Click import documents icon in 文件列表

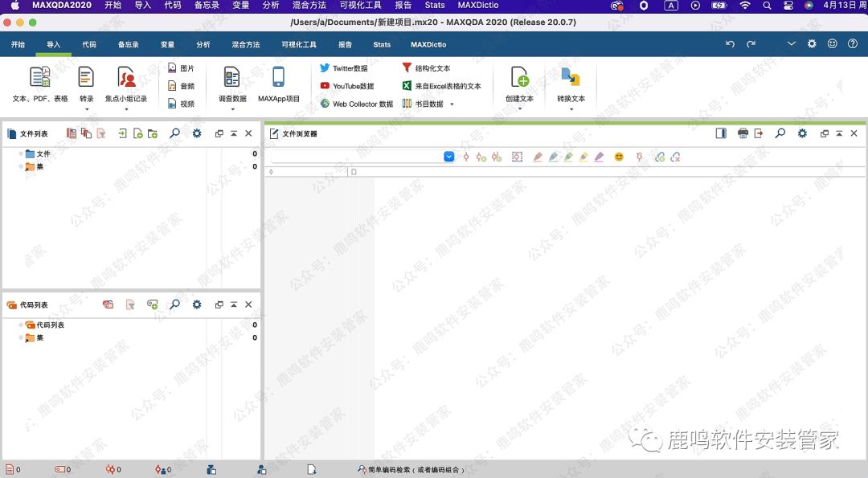[122, 133]
